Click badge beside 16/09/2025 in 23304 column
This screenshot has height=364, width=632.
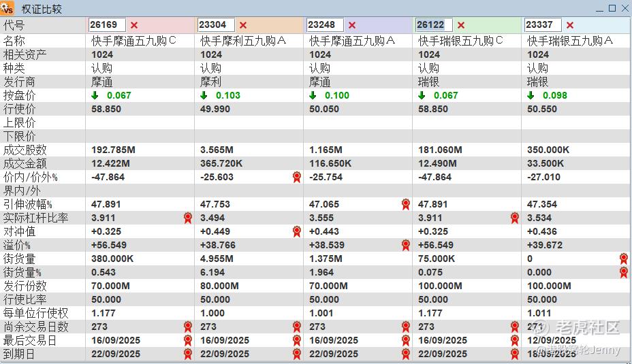tap(297, 341)
